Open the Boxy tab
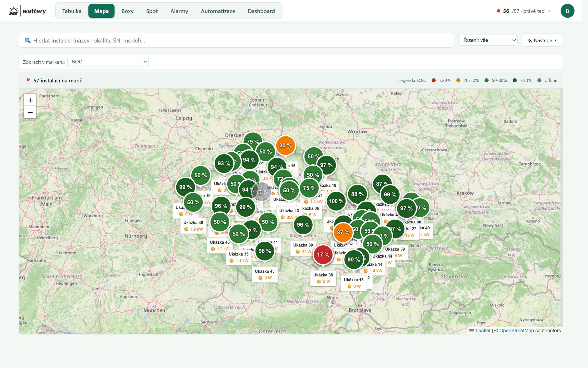Viewport: 588px width, 368px height. (x=127, y=11)
